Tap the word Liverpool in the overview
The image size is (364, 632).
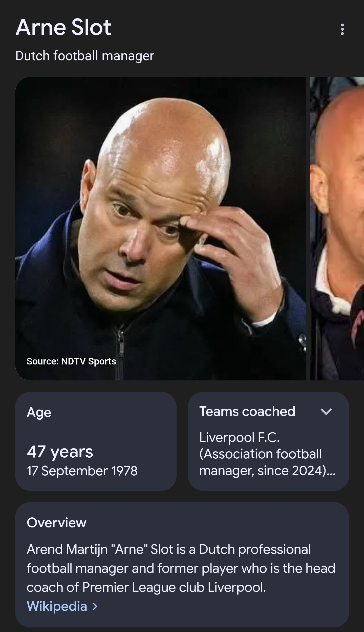237,587
